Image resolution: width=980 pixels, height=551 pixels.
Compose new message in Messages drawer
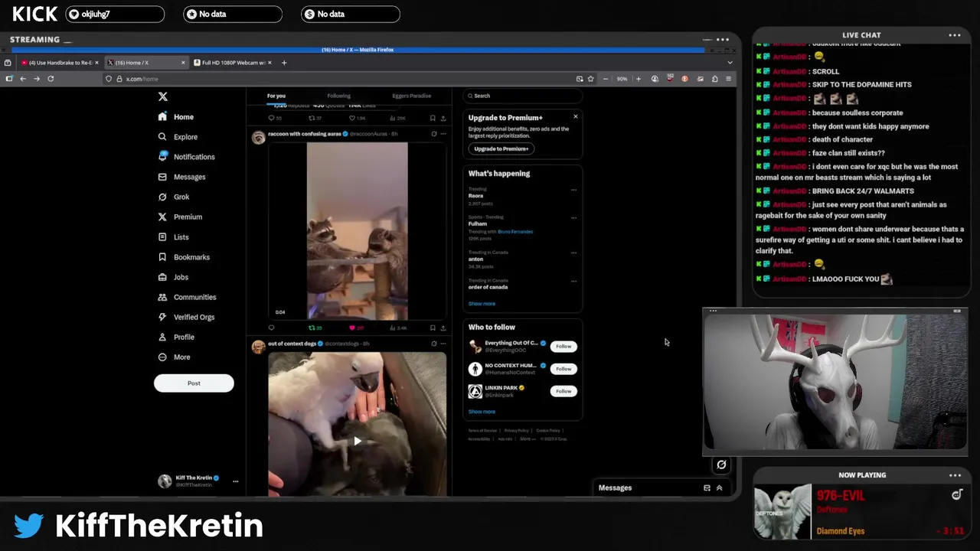click(707, 487)
